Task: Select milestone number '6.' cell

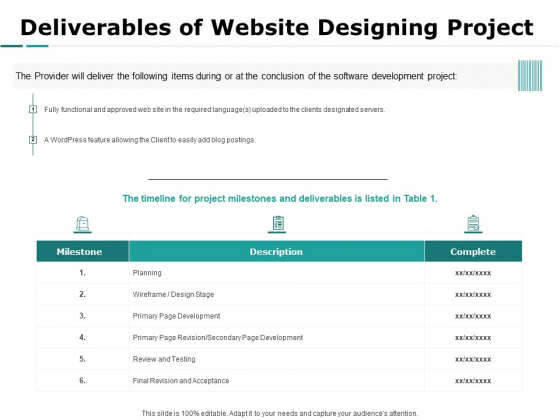Action: [x=82, y=381]
